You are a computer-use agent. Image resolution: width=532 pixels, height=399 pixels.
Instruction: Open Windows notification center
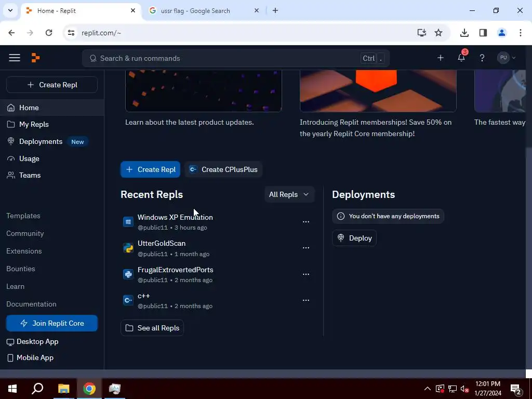(x=516, y=389)
